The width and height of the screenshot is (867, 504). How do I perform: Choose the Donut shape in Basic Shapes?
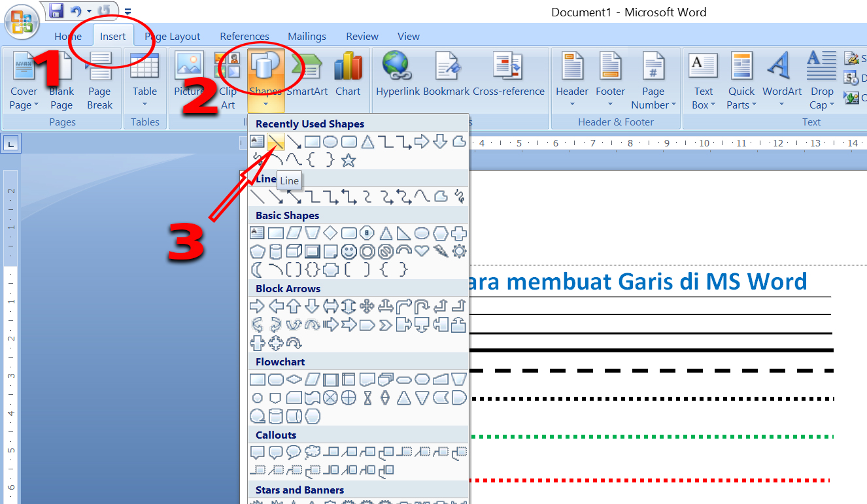pos(367,251)
